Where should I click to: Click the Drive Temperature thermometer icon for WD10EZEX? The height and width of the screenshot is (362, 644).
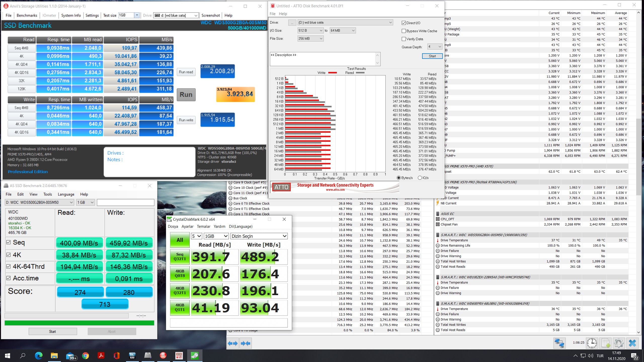(x=438, y=283)
